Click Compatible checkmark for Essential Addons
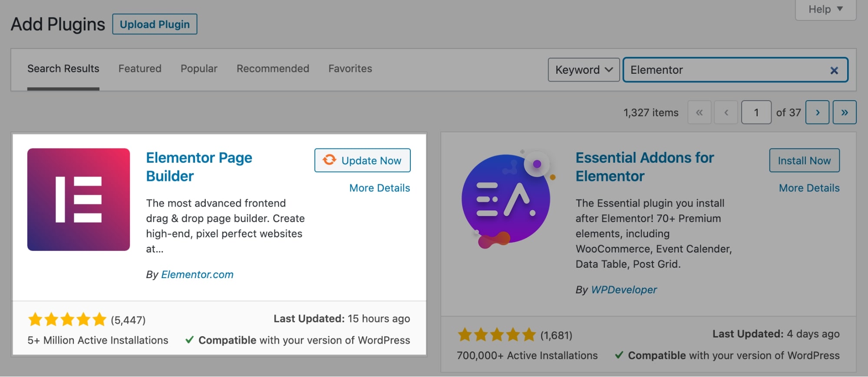The width and height of the screenshot is (868, 377). pyautogui.click(x=619, y=355)
